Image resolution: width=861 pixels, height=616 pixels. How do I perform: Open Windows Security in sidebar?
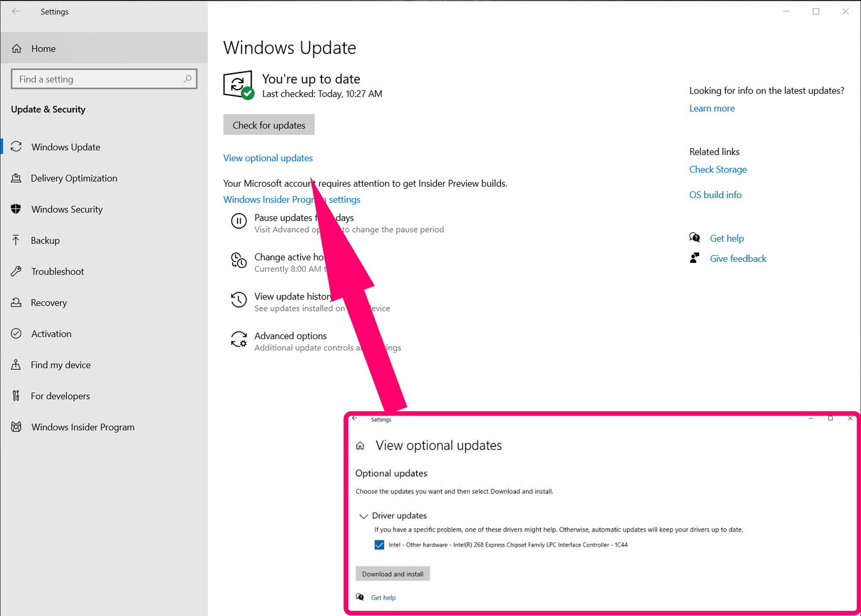tap(67, 209)
